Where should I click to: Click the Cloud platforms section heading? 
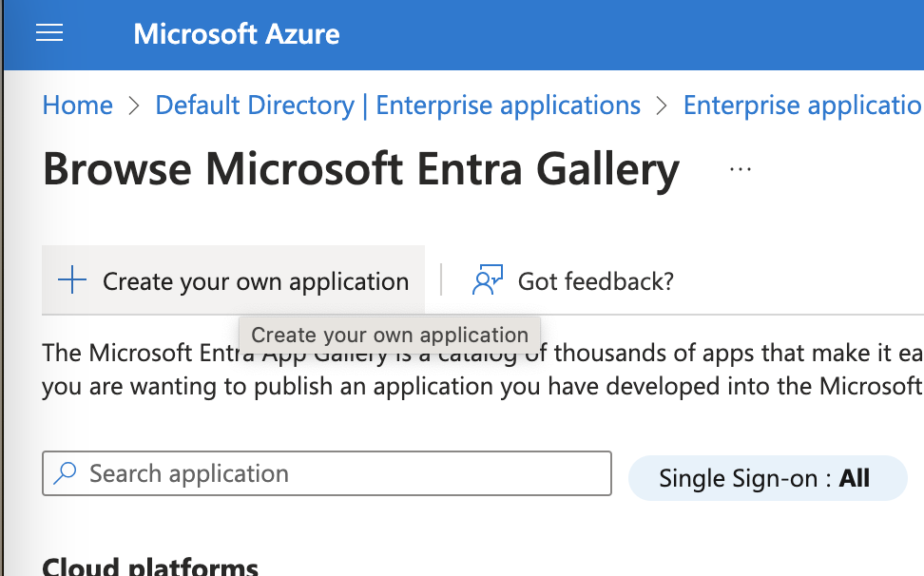click(150, 566)
